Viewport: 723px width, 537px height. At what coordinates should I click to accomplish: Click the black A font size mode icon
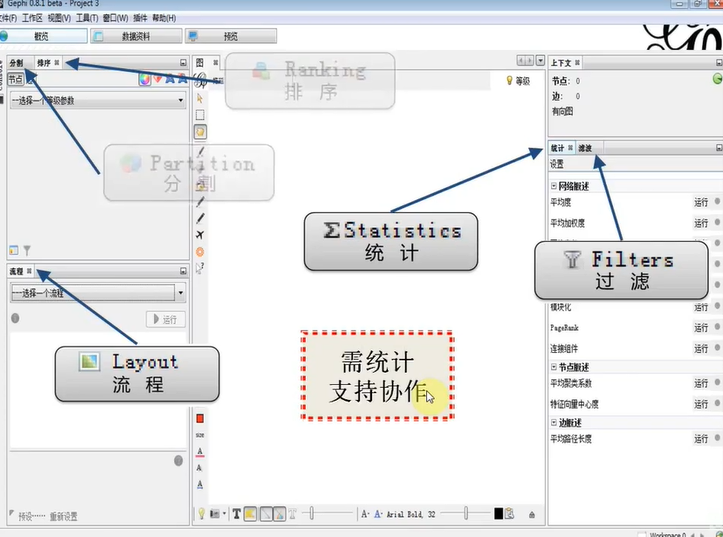pyautogui.click(x=365, y=513)
